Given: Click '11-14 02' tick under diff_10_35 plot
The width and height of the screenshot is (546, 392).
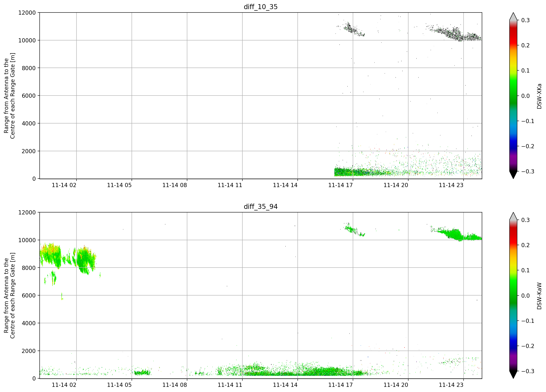Looking at the screenshot, I should 64,185.
